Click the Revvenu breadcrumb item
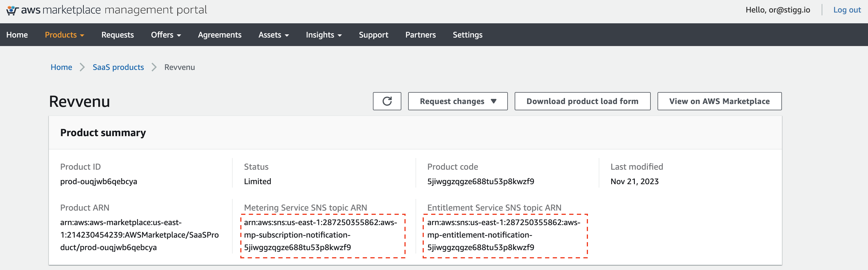This screenshot has width=868, height=270. [180, 67]
